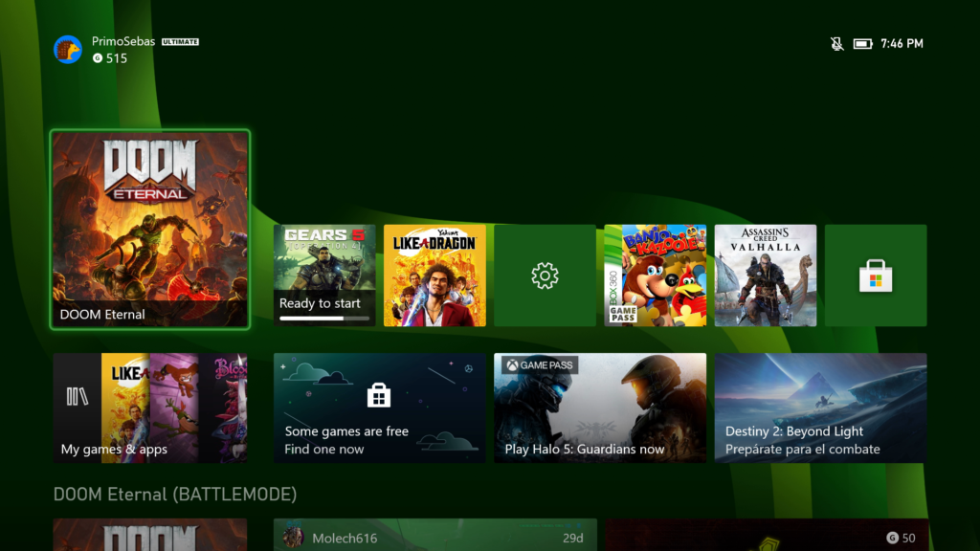Click the DOOM Eternal (BATTLEMODE) heading
The width and height of the screenshot is (980, 551).
click(175, 495)
